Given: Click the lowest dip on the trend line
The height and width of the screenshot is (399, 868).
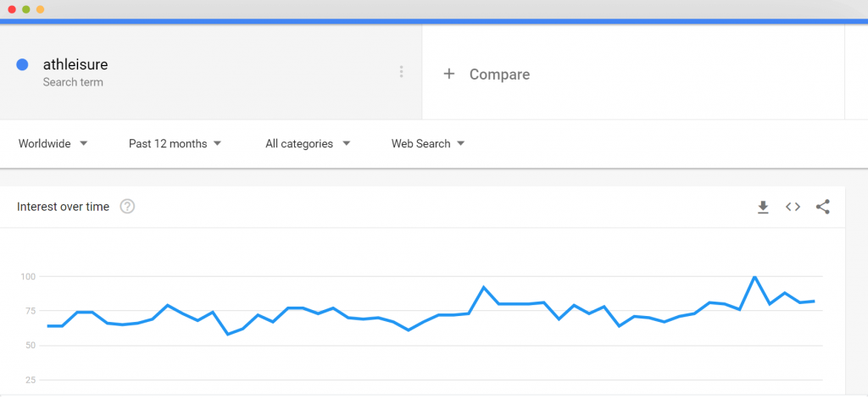Looking at the screenshot, I should tap(228, 335).
